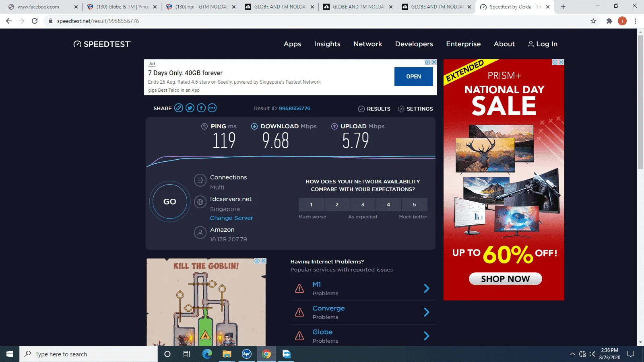Screen dimensions: 644x362
Task: Click the taskbar clock showing 2:36 PM
Action: (x=609, y=354)
